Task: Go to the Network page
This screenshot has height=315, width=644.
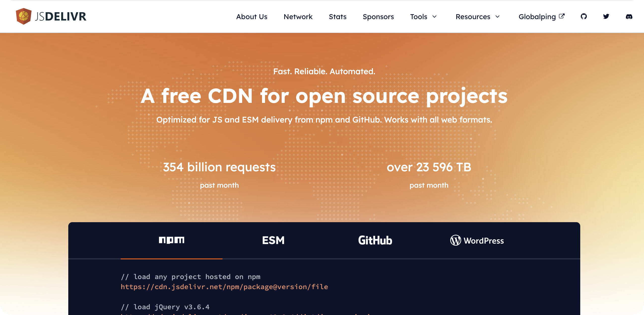Action: [298, 17]
